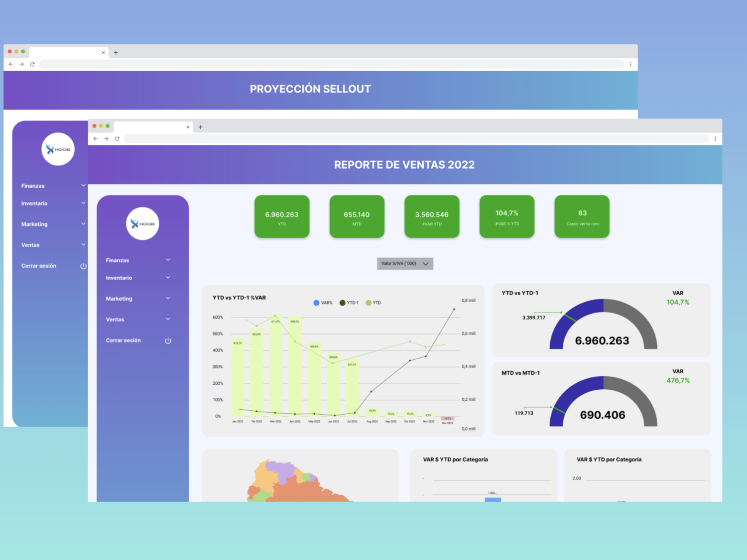Open the front browser's three-dot menu

pyautogui.click(x=715, y=139)
